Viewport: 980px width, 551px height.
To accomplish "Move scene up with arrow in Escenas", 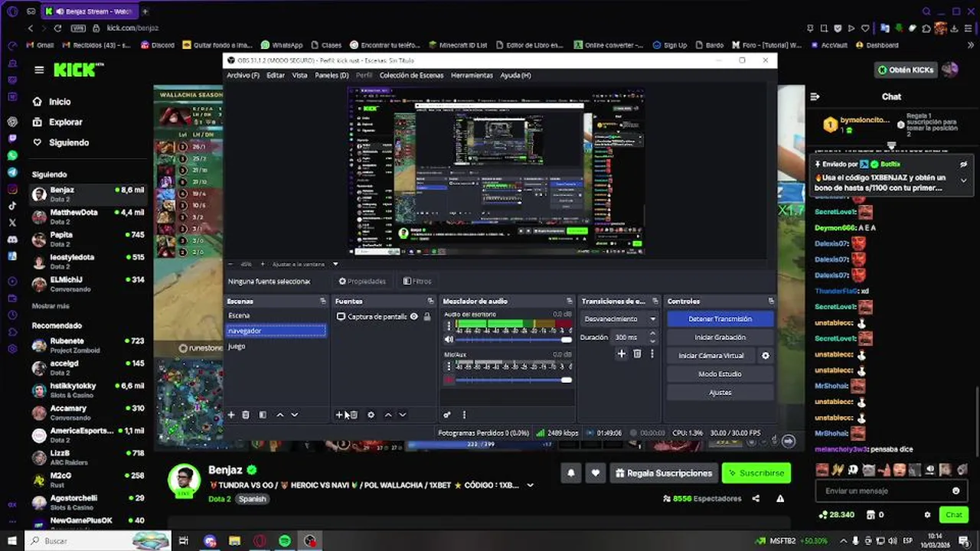I will point(279,415).
